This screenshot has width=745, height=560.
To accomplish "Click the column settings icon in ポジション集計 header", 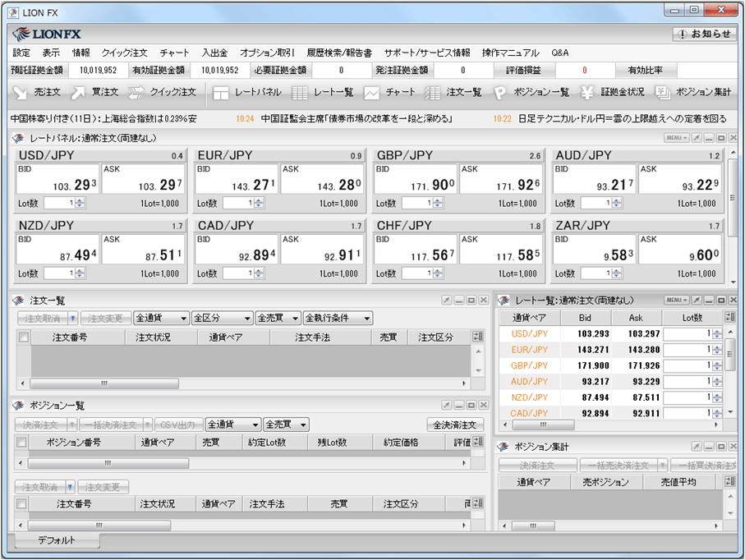I will click(729, 481).
